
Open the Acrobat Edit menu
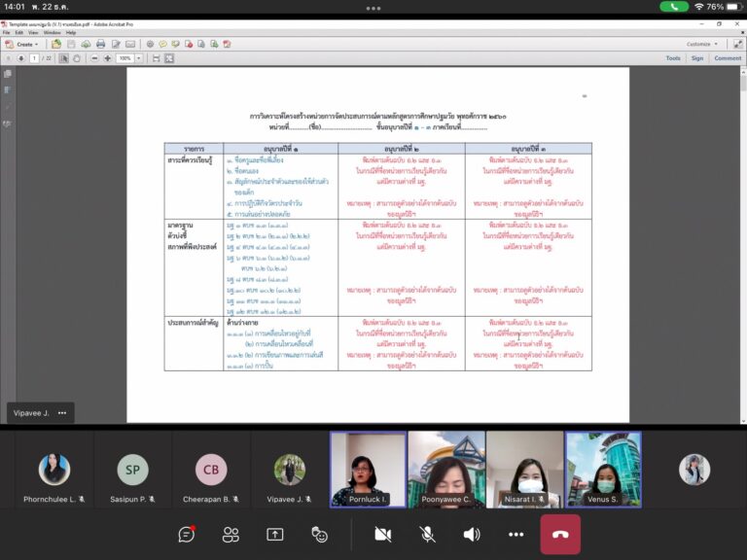point(19,33)
